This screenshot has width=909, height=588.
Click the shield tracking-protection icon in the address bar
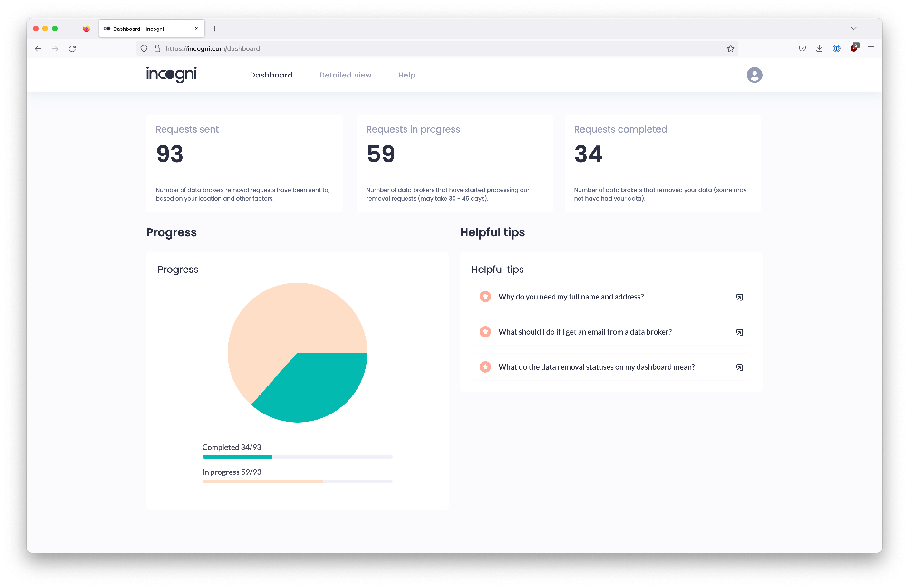144,48
